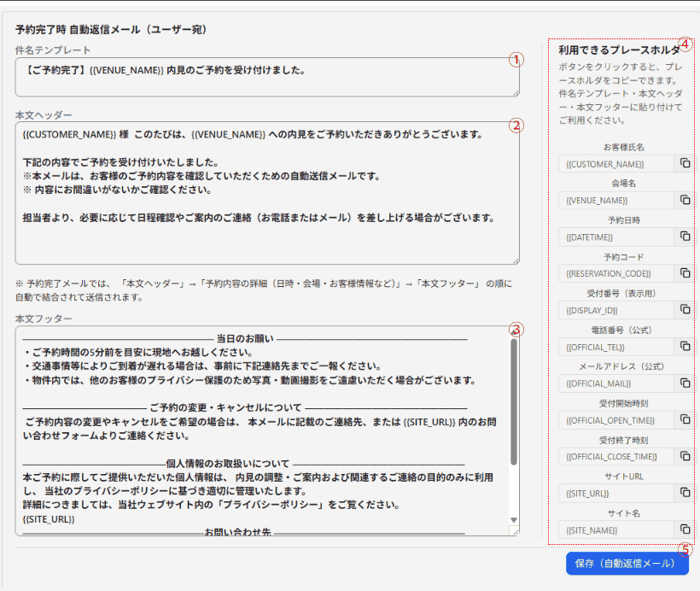Viewport: 700px width, 591px height.
Task: Select the {{SITE_NAME}} placeholder text box
Action: pos(615,530)
